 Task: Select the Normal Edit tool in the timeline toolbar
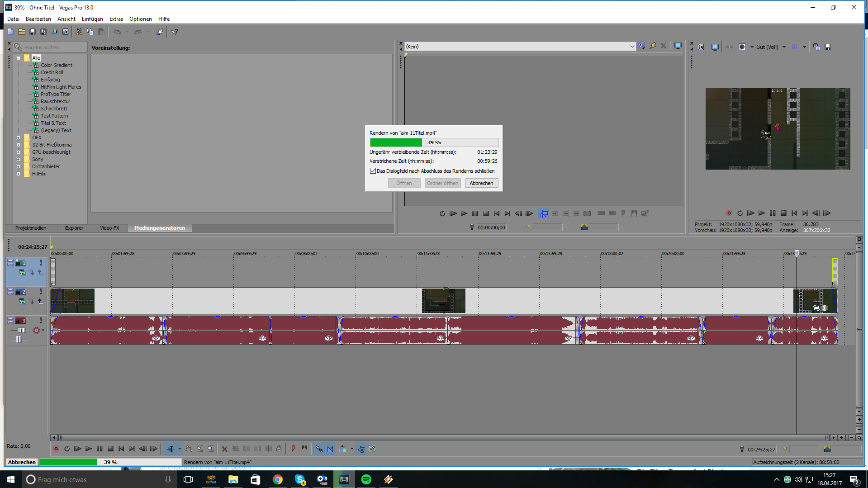click(x=171, y=449)
